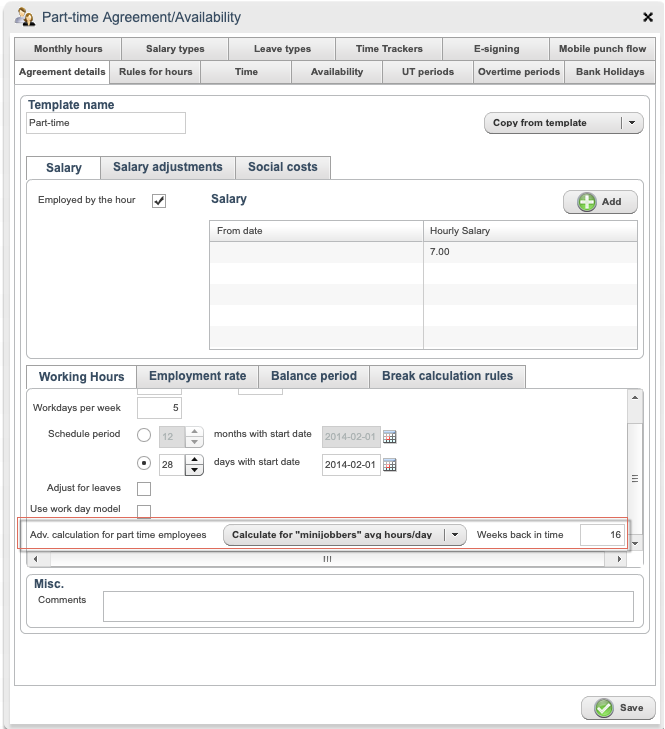Expand Copy from template dropdown arrow

(632, 123)
